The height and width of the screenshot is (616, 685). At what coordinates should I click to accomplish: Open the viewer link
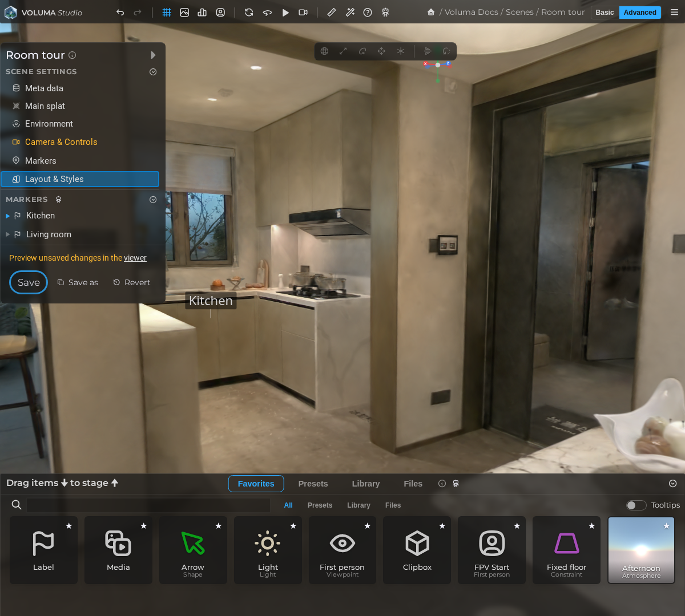tap(135, 258)
